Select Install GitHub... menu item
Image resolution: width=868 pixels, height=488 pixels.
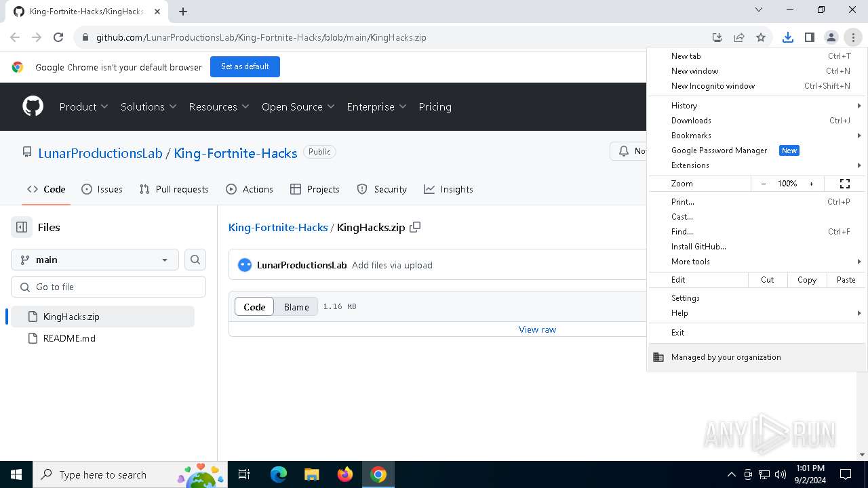[x=757, y=247]
